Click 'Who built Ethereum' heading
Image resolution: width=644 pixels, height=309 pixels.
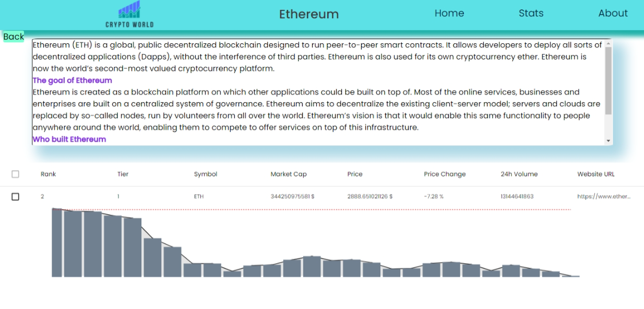69,139
